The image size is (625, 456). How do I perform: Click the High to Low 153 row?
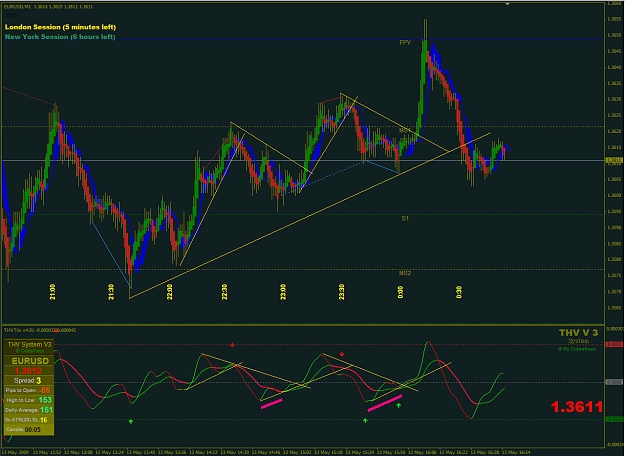pyautogui.click(x=29, y=400)
